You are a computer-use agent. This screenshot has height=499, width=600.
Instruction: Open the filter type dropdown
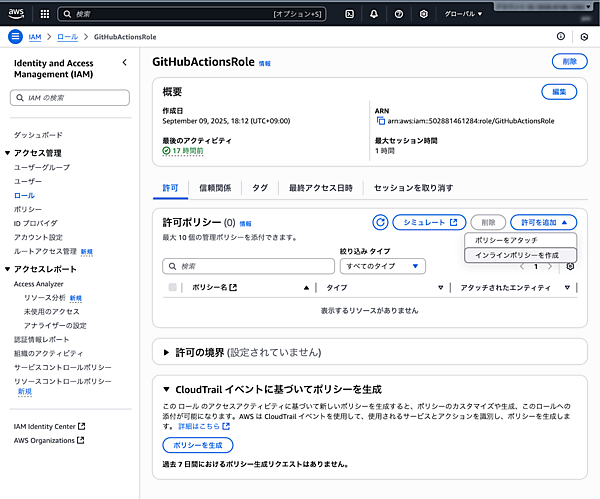(x=383, y=266)
